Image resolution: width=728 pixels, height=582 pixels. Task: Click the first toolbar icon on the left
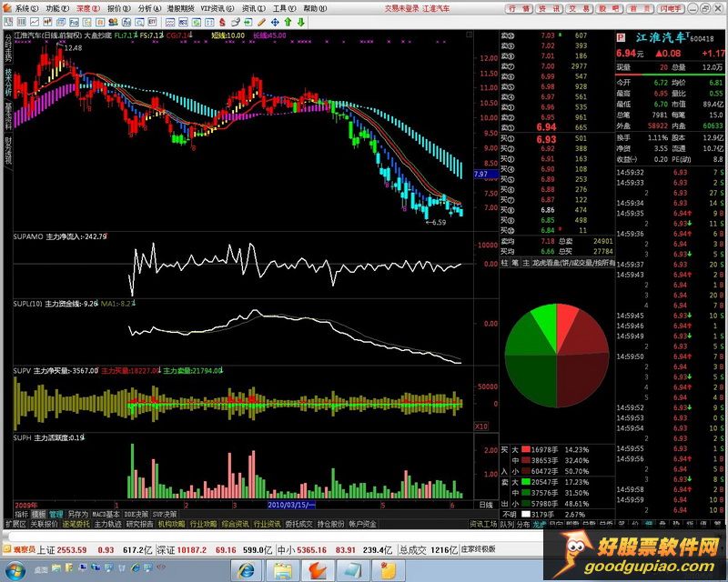pos(8,22)
